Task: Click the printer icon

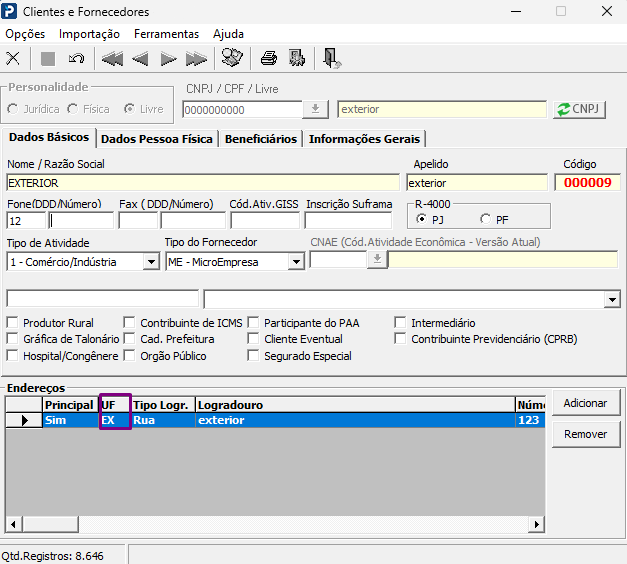Action: coord(269,58)
